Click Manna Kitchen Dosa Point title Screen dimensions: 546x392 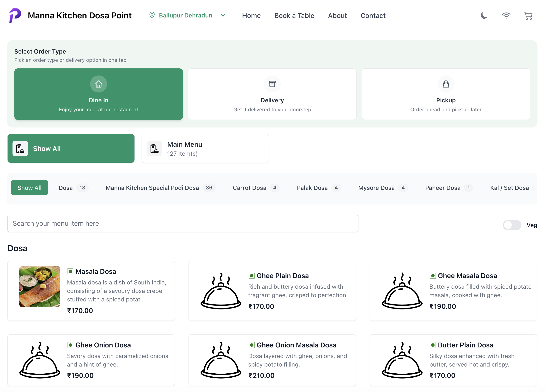click(x=80, y=15)
